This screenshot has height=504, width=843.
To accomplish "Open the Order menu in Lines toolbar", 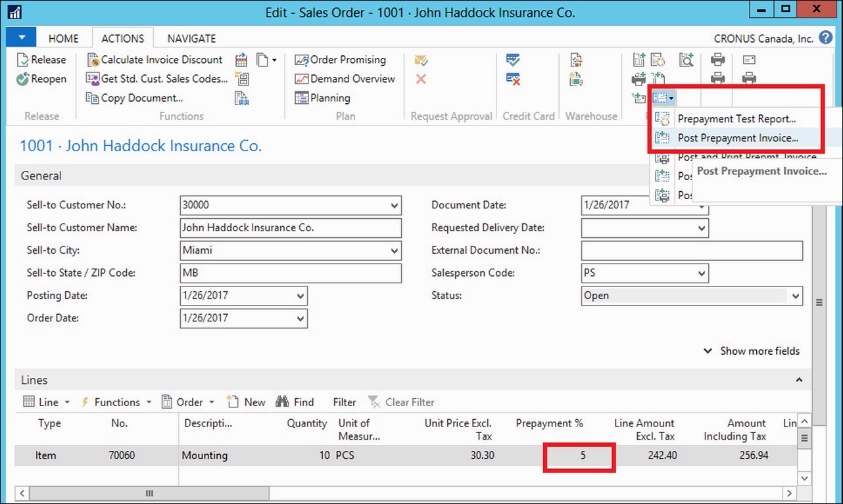I will pos(188,402).
